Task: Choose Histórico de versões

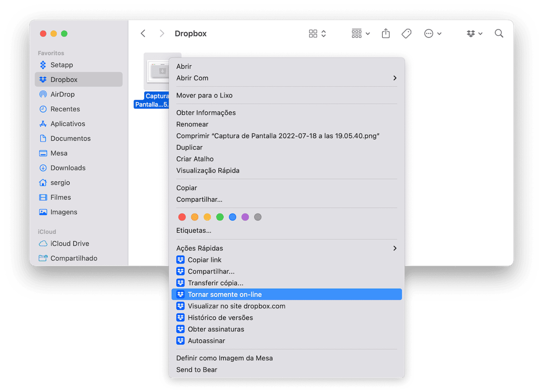Action: click(x=220, y=317)
